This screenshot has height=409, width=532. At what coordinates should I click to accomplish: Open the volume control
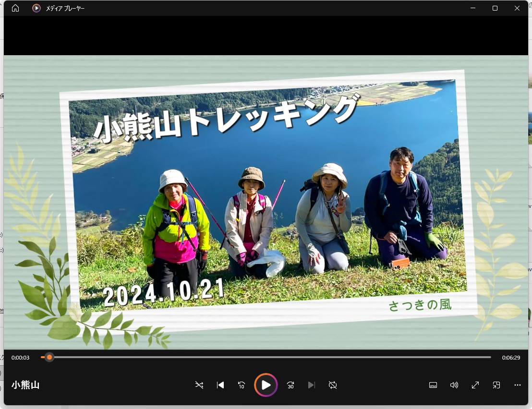pyautogui.click(x=454, y=385)
